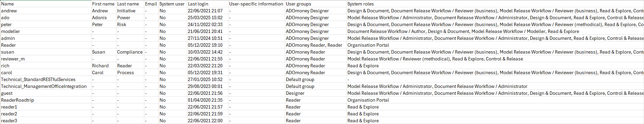Select 'ADOmoney Reader' in the rich row
Screen dimensions: 644x124
click(316, 66)
